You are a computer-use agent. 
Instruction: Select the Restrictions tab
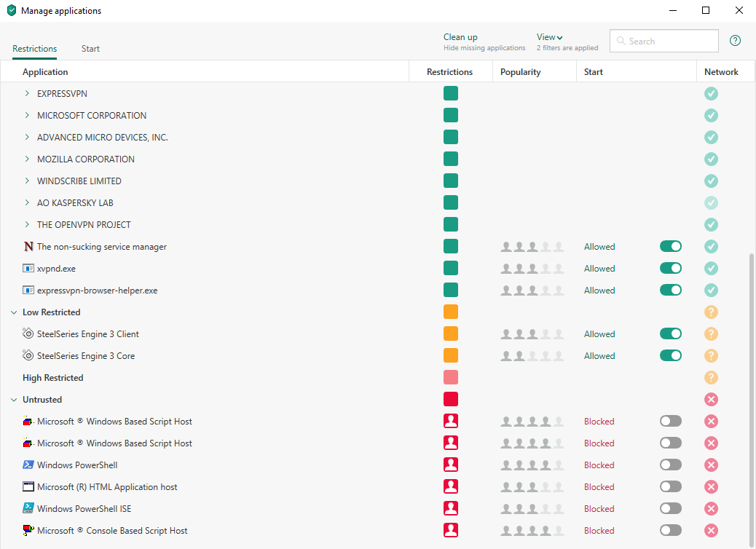[x=34, y=49]
